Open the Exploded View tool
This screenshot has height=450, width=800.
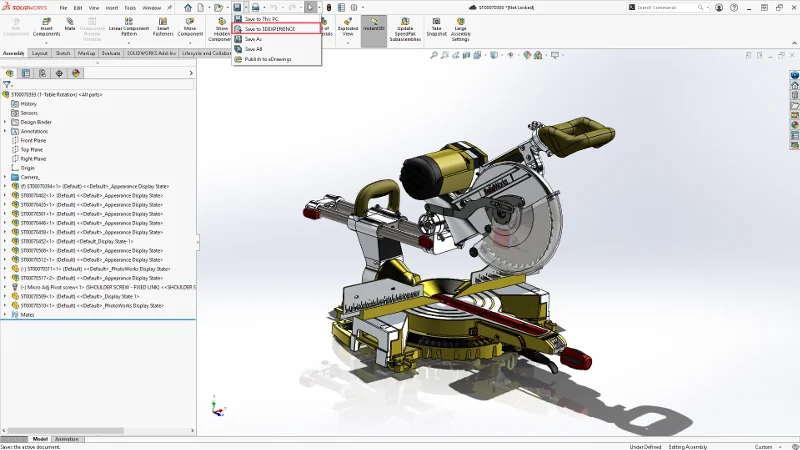tap(347, 27)
